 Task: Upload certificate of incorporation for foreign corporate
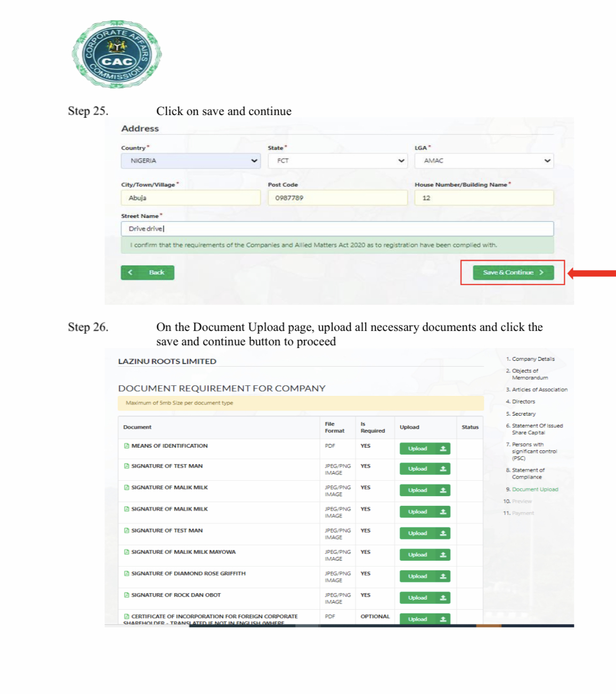pyautogui.click(x=425, y=619)
